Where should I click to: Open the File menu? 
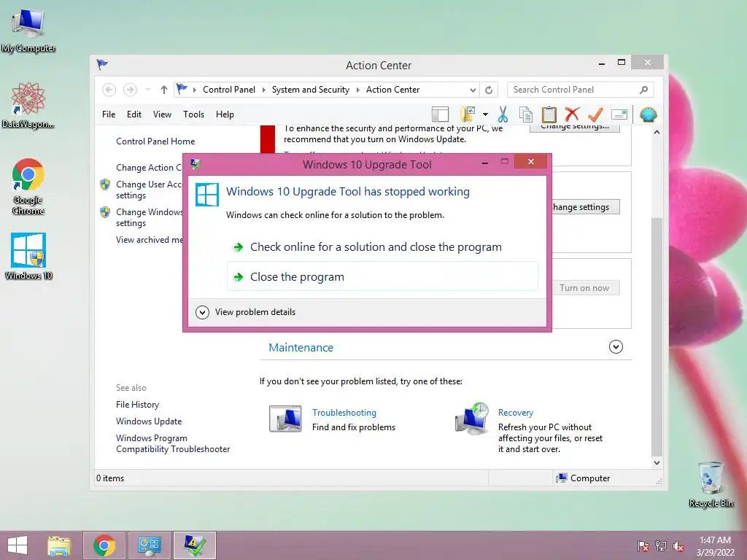click(109, 114)
